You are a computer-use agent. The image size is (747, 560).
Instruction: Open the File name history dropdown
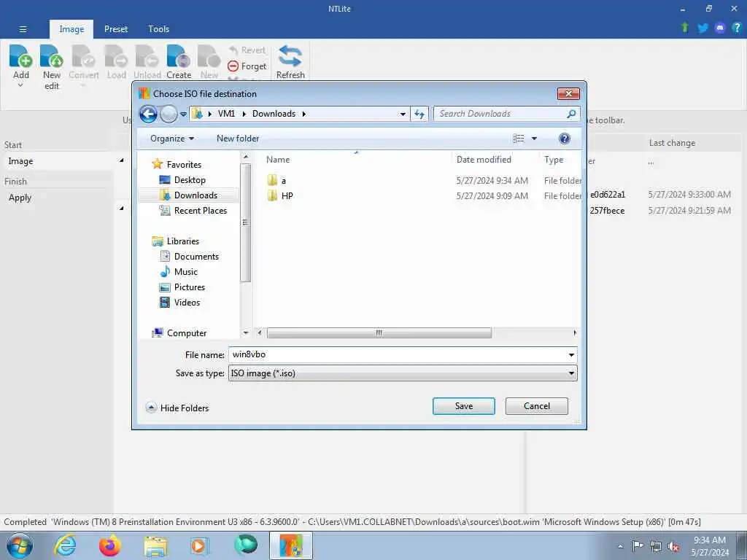571,355
